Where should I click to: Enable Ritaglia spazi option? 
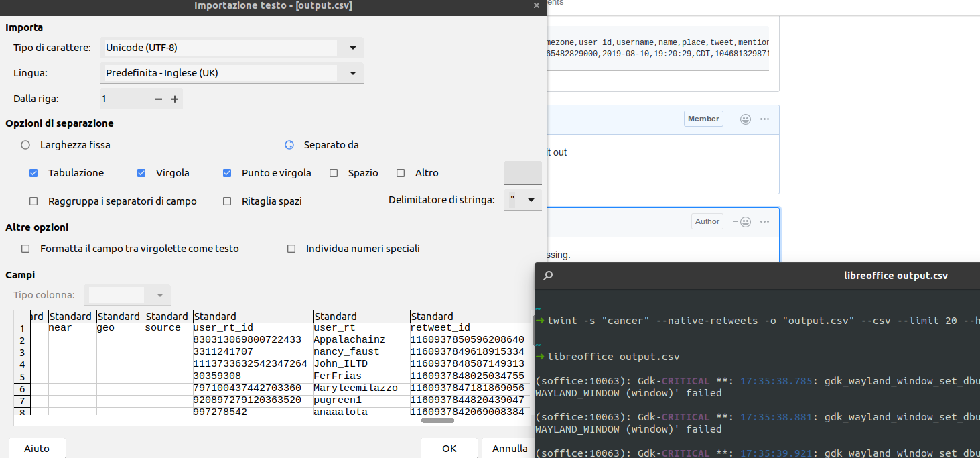coord(226,201)
